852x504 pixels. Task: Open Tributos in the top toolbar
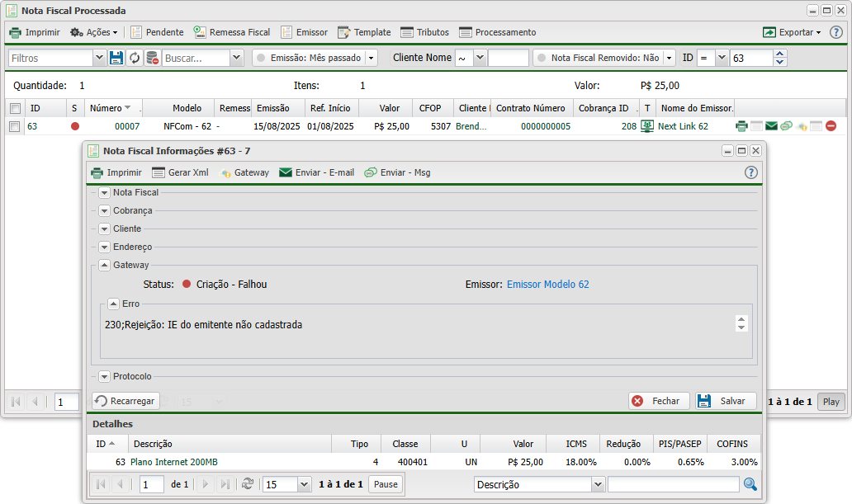(x=424, y=32)
